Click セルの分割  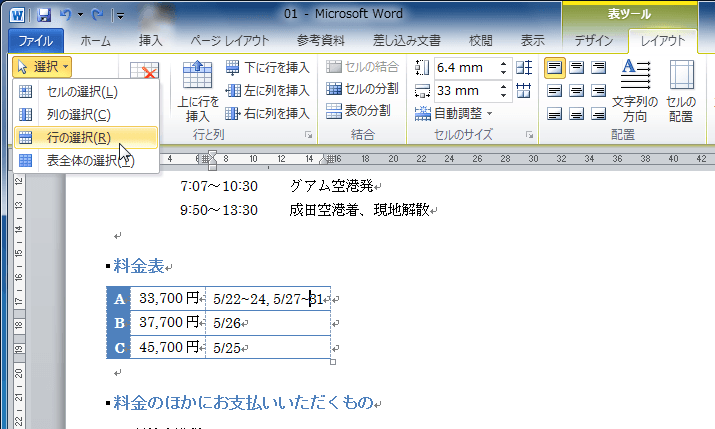point(363,88)
